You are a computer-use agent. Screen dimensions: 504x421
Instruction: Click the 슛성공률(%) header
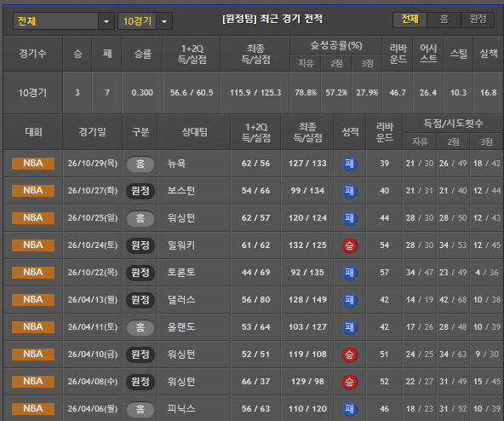336,45
